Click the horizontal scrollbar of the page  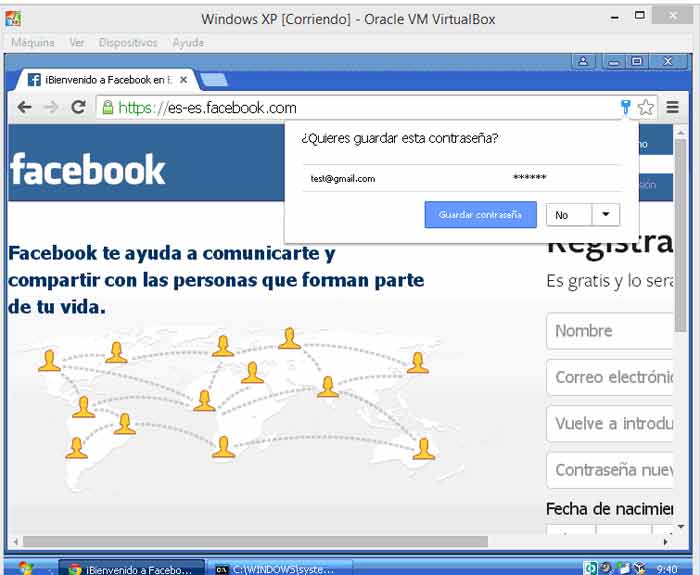[250, 541]
